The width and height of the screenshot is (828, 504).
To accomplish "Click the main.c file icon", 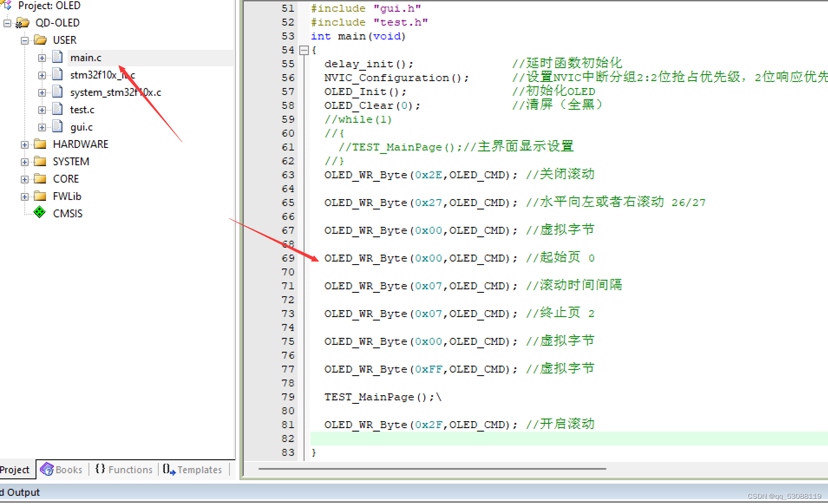I will click(x=58, y=57).
